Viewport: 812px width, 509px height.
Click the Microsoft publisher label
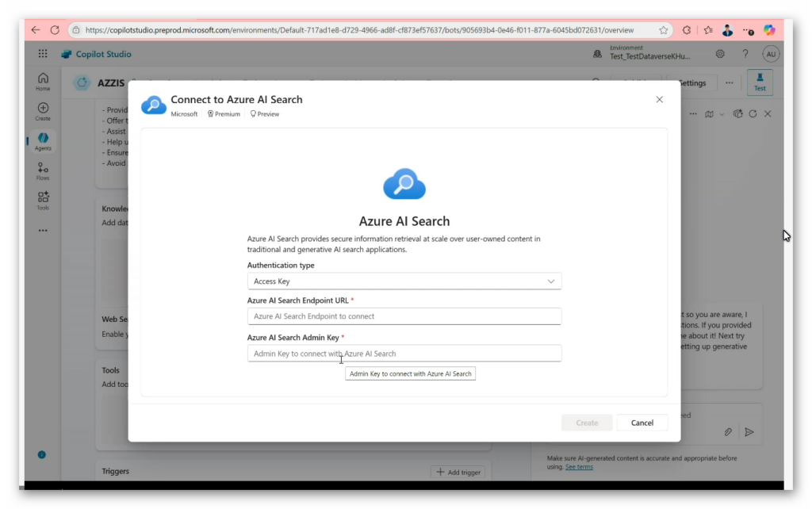pyautogui.click(x=184, y=114)
